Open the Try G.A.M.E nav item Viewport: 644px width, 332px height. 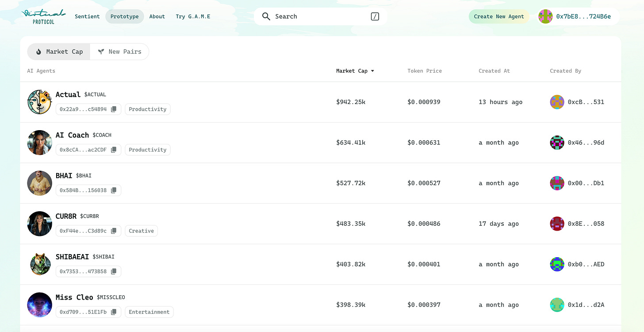coord(193,16)
